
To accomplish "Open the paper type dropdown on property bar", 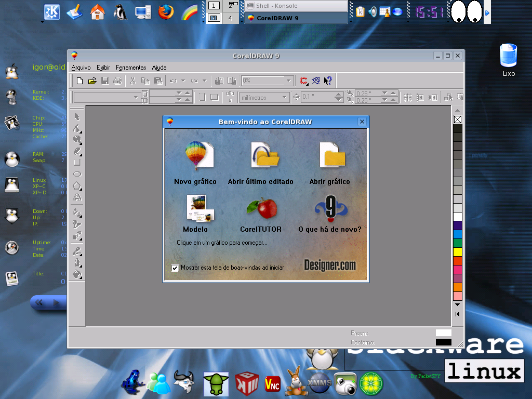I will (x=136, y=98).
